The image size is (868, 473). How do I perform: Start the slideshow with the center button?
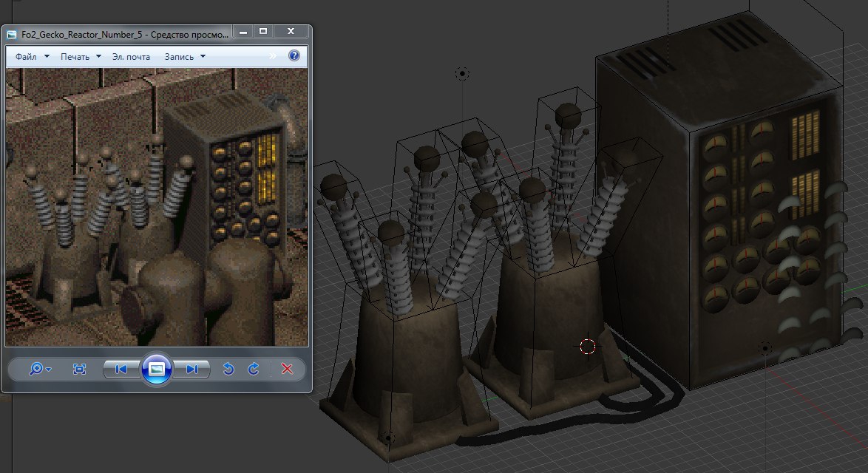(157, 369)
